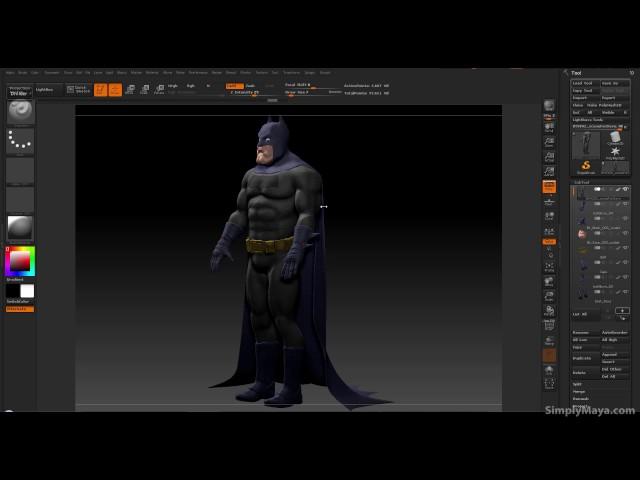Open the Brush menu
This screenshot has height=480, width=640.
(22, 72)
